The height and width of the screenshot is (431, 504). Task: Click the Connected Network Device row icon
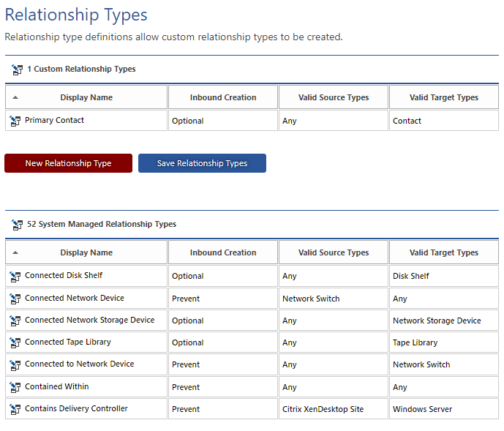coord(15,299)
